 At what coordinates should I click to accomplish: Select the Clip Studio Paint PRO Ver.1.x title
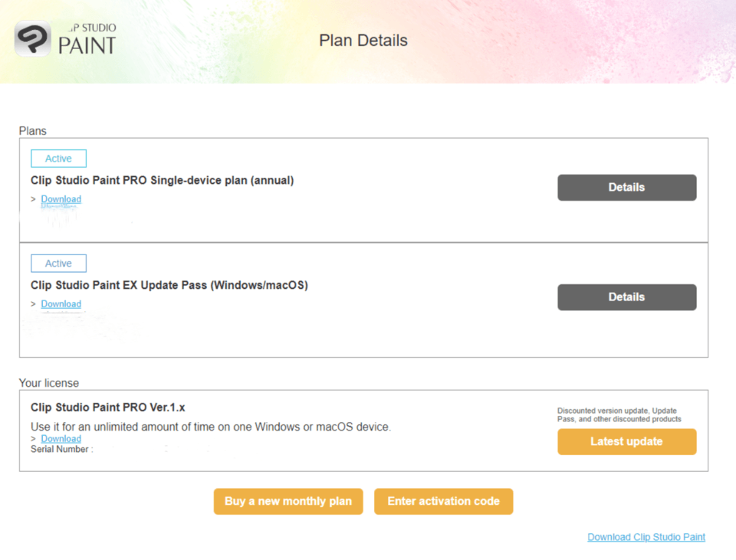[x=108, y=408]
